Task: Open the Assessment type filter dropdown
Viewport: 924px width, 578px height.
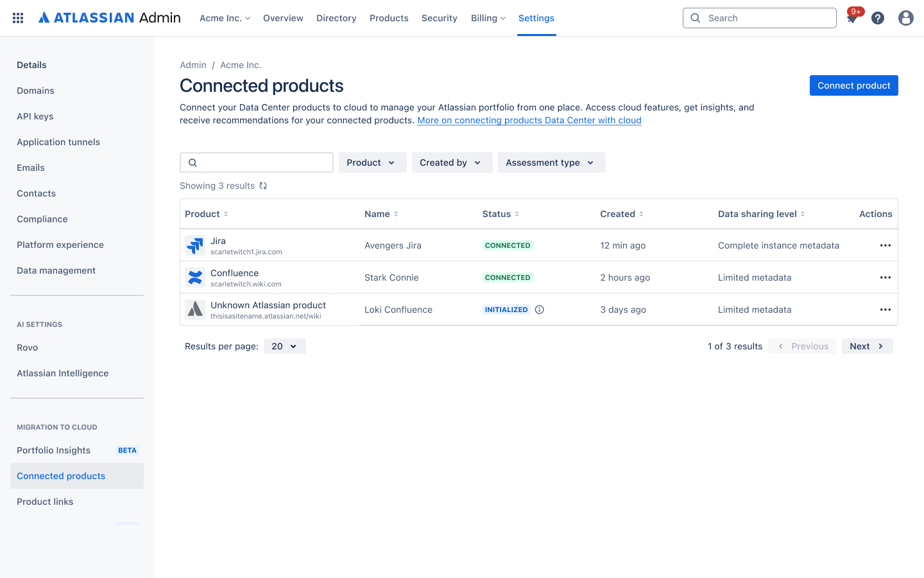Action: pos(552,162)
